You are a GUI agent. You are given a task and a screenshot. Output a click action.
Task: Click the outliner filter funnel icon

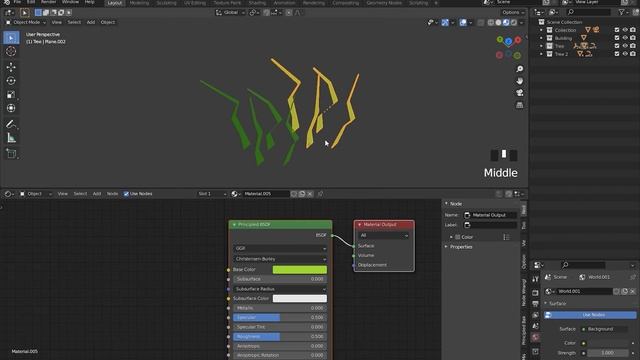pos(621,13)
